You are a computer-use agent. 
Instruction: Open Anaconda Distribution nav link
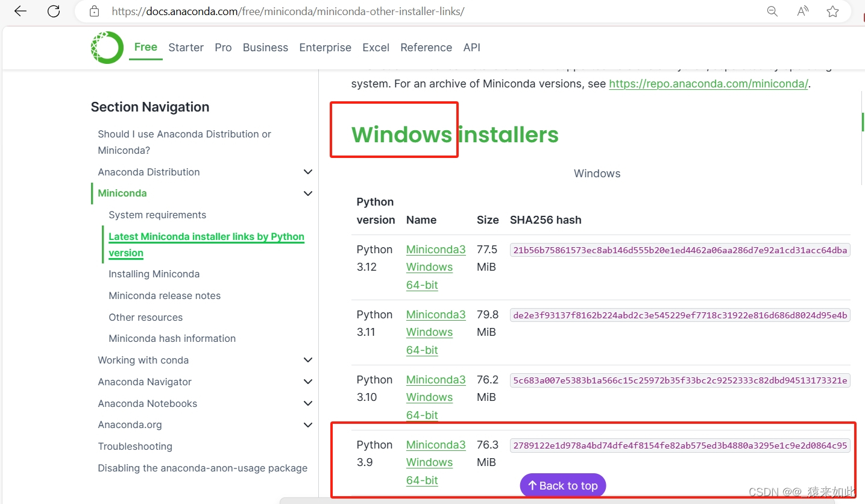149,172
